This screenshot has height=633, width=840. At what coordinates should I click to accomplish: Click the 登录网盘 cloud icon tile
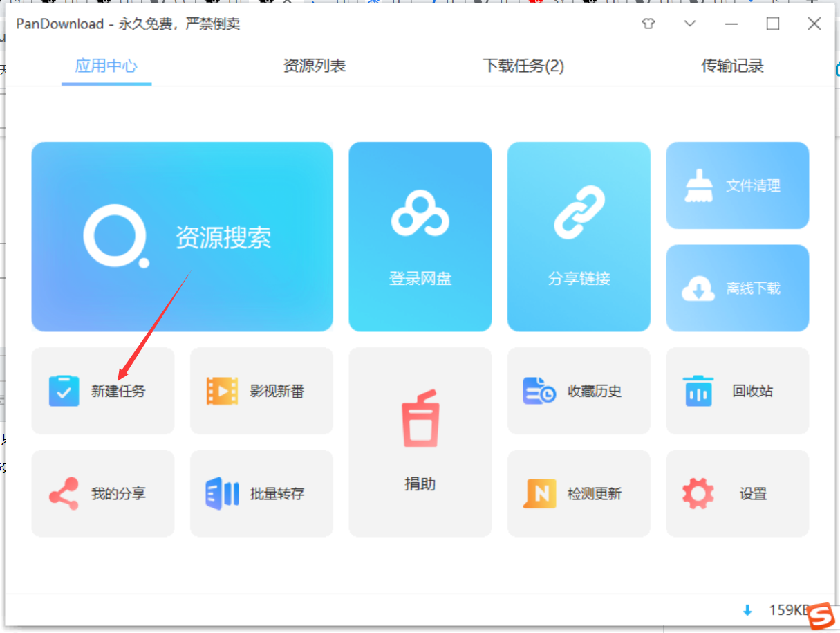pos(420,237)
